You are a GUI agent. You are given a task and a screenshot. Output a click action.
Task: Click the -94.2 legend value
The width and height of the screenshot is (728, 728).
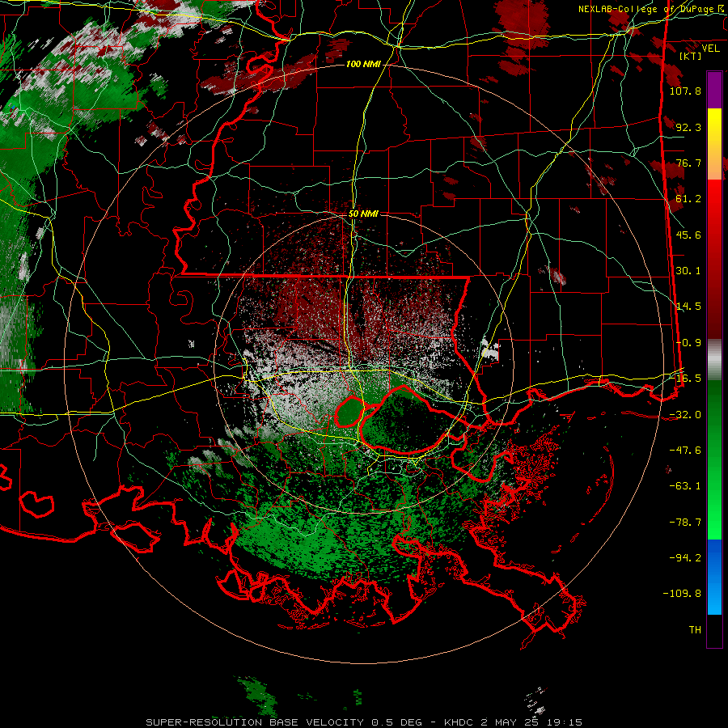click(x=685, y=558)
